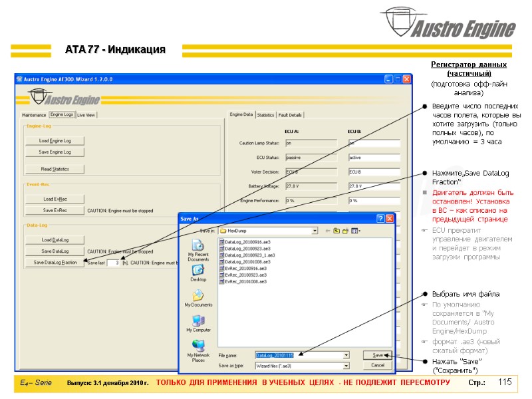Click the help question mark in Save As
The image size is (532, 399).
[x=380, y=219]
